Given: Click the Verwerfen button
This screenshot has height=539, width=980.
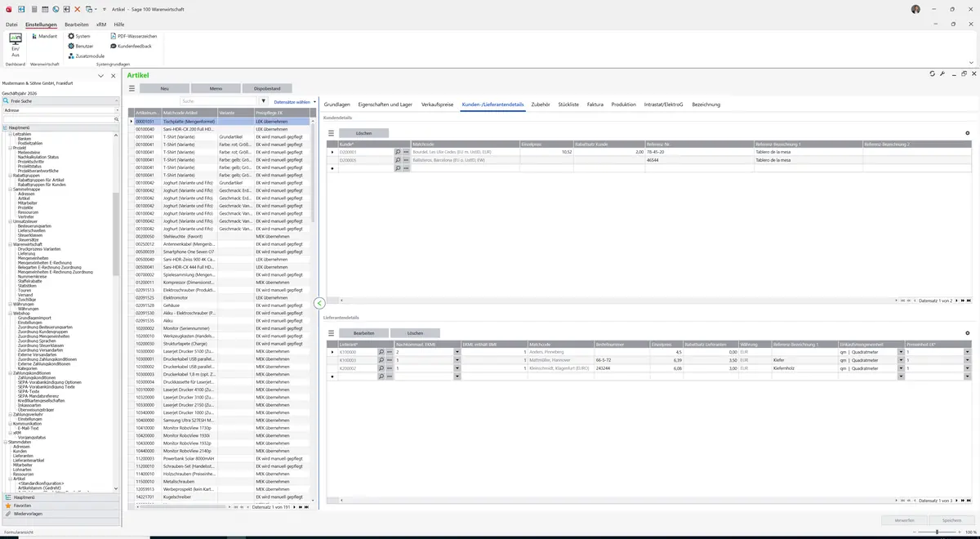Looking at the screenshot, I should point(905,519).
